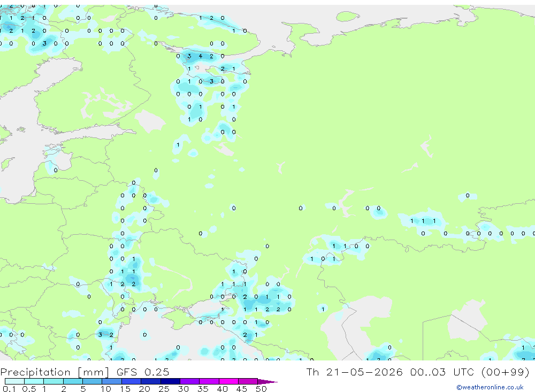535x392 pixels.
Task: Pick the 0.5–1 mm legend color box
Action: coord(34,381)
